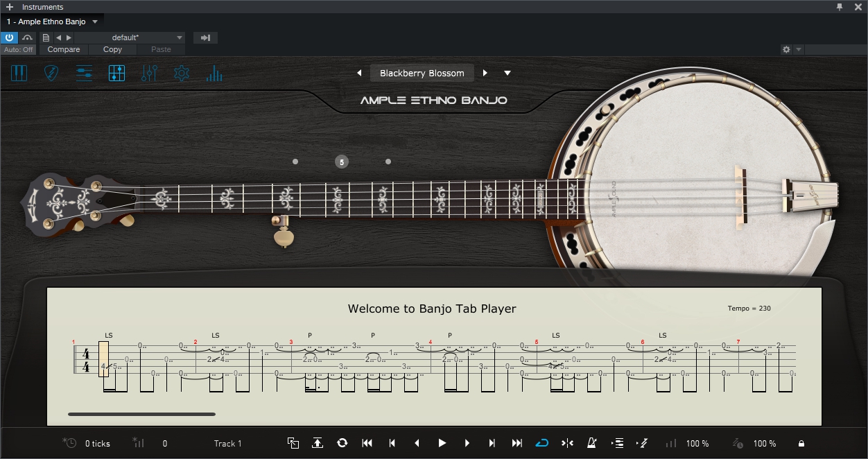Toggle the sidechain arc button

[28, 37]
